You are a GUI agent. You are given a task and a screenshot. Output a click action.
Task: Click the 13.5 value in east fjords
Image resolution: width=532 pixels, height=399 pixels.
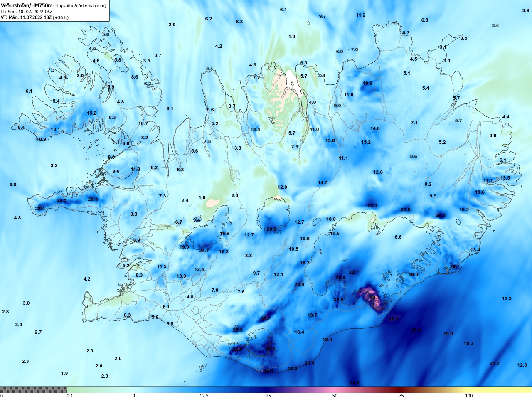[x=505, y=178]
